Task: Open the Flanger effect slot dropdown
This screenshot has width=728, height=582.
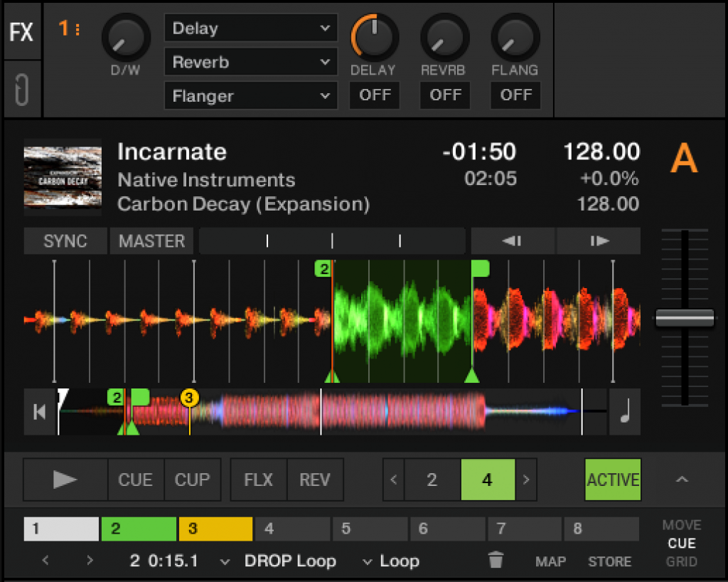Action: [x=250, y=95]
